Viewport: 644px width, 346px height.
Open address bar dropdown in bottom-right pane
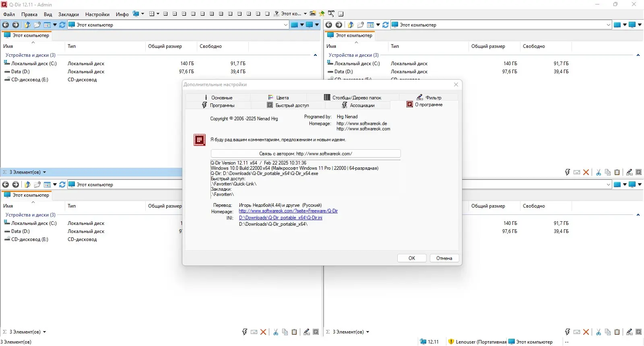(609, 185)
